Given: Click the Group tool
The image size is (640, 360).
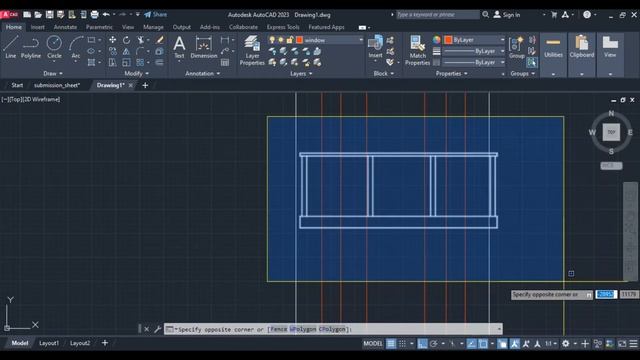Looking at the screenshot, I should [516, 47].
